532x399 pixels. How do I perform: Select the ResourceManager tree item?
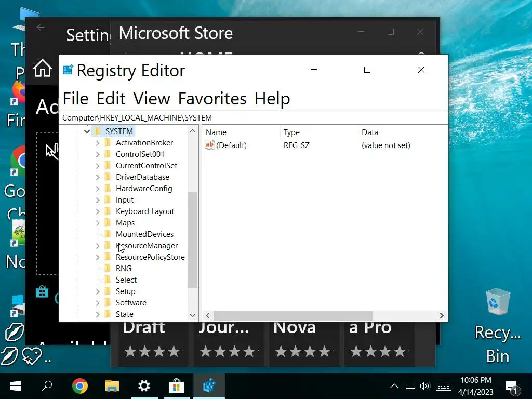pos(147,246)
